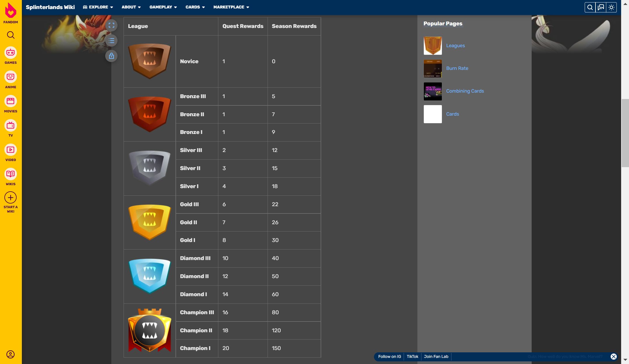
Task: Open the Combining Cards link
Action: [x=465, y=91]
